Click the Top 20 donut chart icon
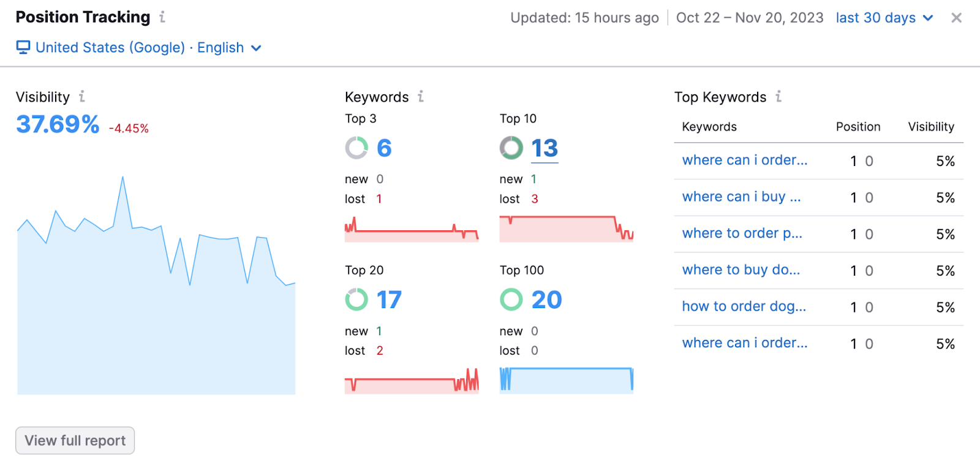 coord(356,300)
